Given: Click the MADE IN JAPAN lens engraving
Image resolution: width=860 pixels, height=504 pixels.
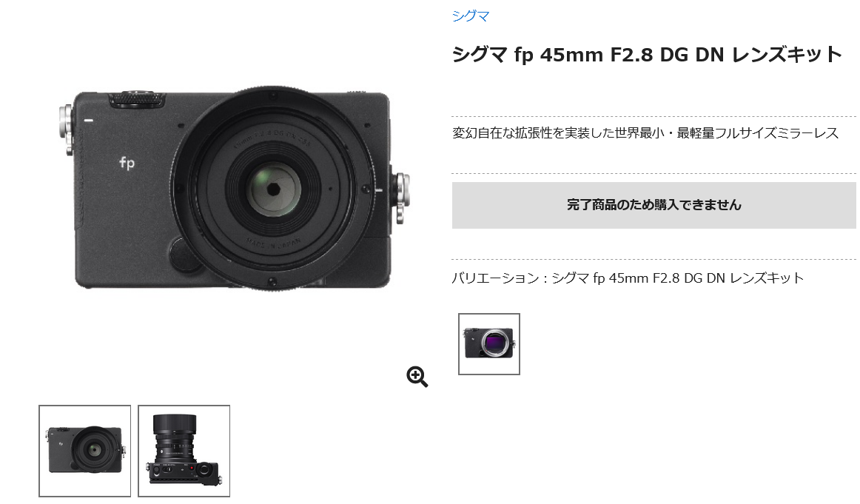Looking at the screenshot, I should (273, 244).
